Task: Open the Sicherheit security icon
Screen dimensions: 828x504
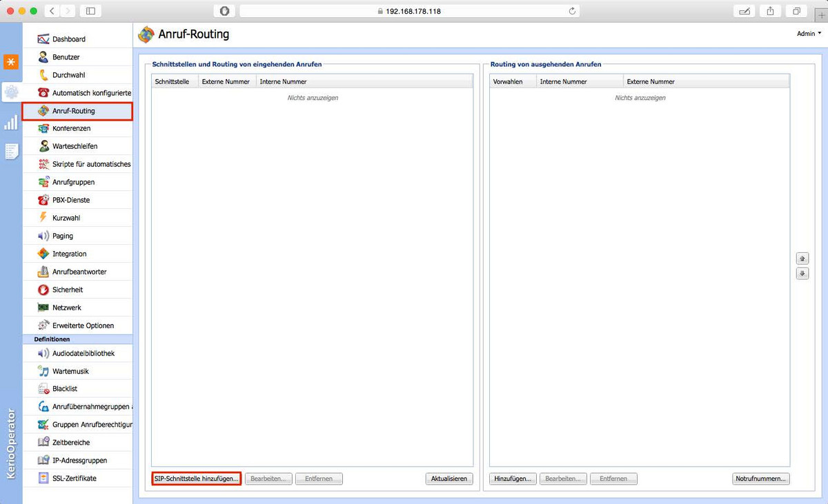Action: [43, 290]
